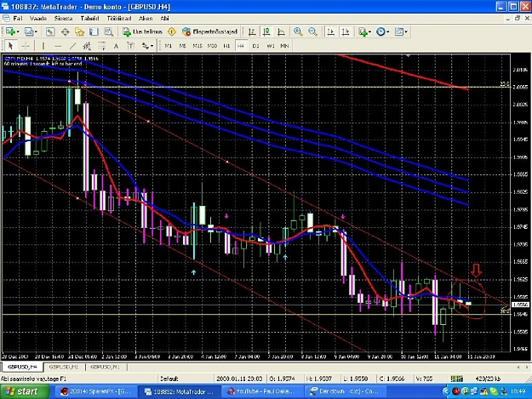Switch to Der down taskbar window
Screen dimensions: 532x399
tap(344, 391)
